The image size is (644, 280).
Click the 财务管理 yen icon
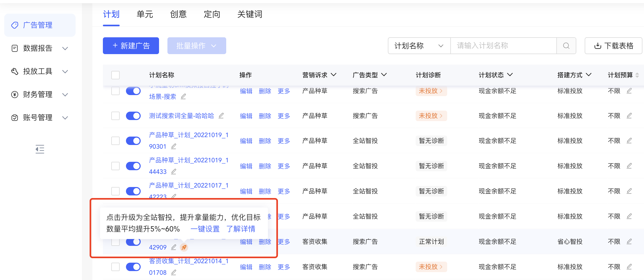[x=15, y=95]
